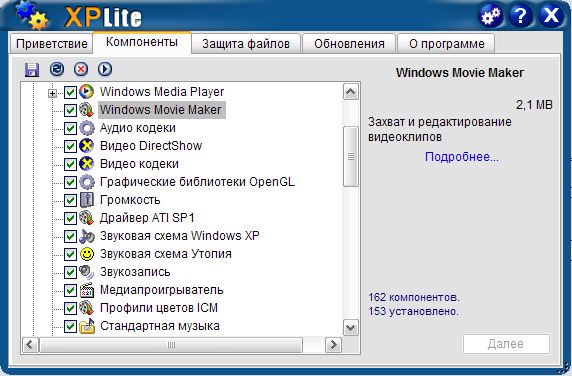Click the refresh toolbar icon
The image size is (572, 376).
pos(57,69)
